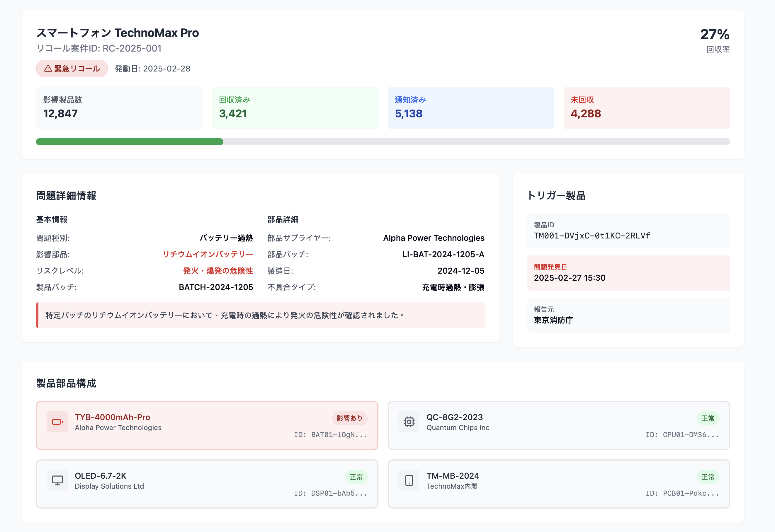Click the part batch LI-BAT-2024-1205-A value
Viewport: 775px width, 532px height.
[443, 254]
